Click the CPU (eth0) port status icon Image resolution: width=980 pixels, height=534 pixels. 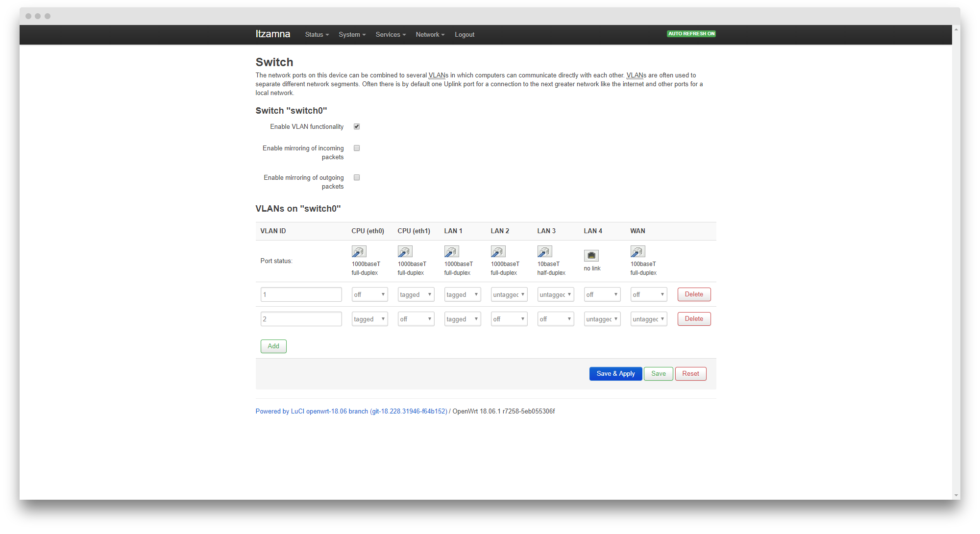point(359,251)
